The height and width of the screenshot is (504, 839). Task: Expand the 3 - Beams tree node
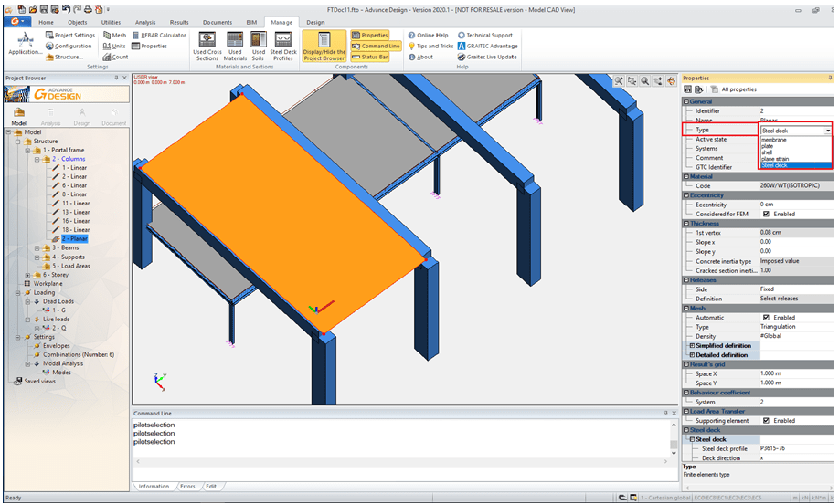click(x=37, y=247)
